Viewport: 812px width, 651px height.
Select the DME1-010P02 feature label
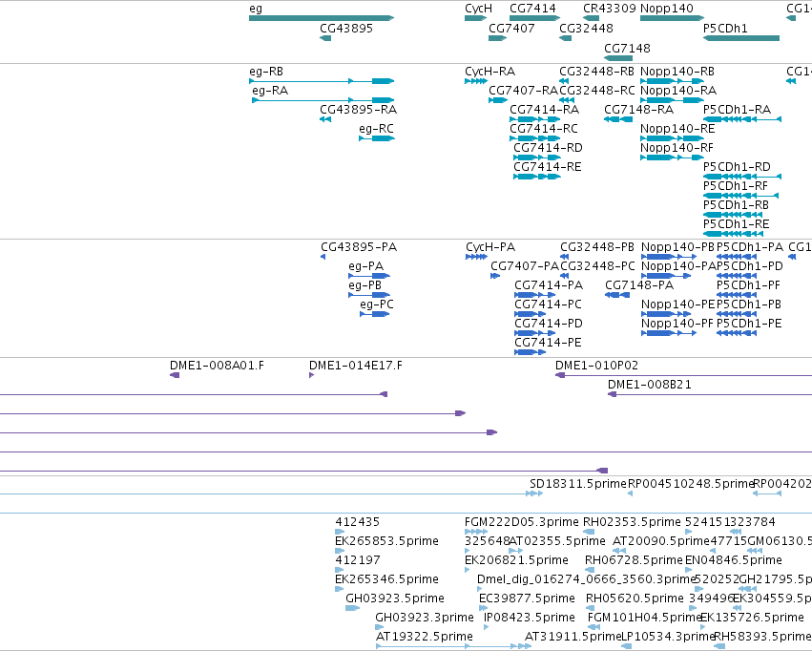pos(596,367)
